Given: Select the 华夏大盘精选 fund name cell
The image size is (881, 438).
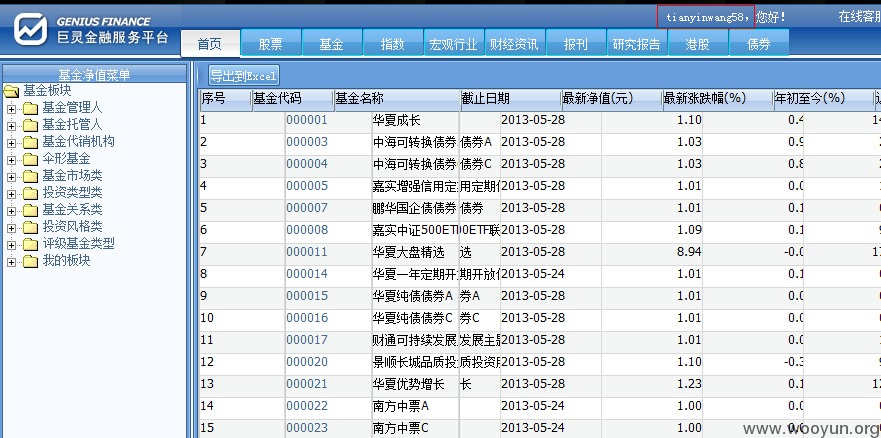Looking at the screenshot, I should [415, 253].
